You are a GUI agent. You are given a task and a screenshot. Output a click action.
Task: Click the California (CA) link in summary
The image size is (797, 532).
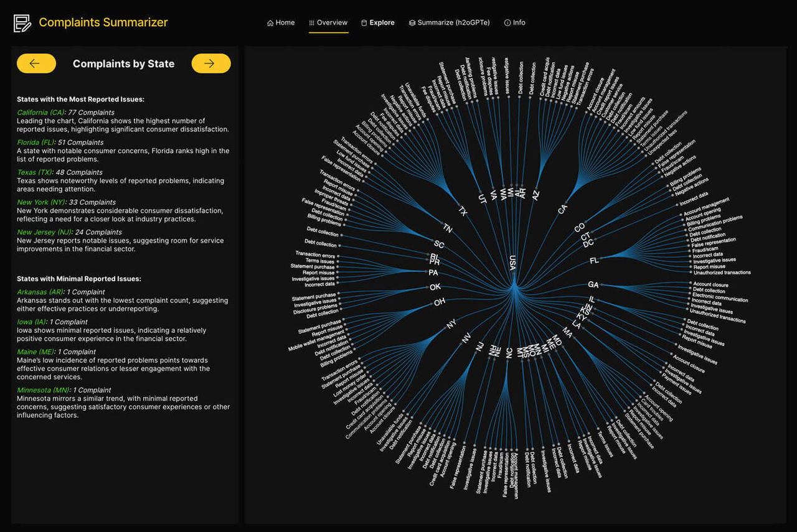coord(39,113)
